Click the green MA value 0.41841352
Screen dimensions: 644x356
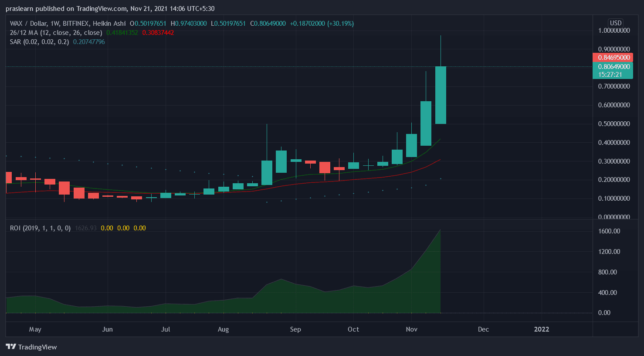coord(122,33)
